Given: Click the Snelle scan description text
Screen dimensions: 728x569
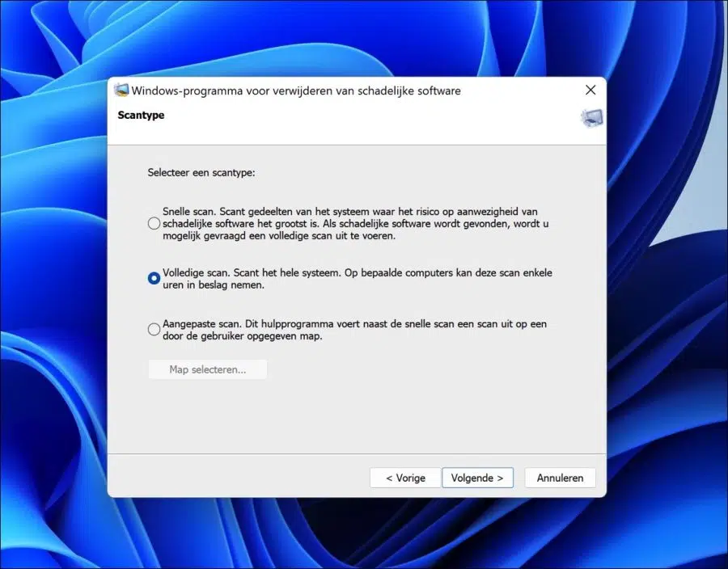Looking at the screenshot, I should tap(356, 224).
